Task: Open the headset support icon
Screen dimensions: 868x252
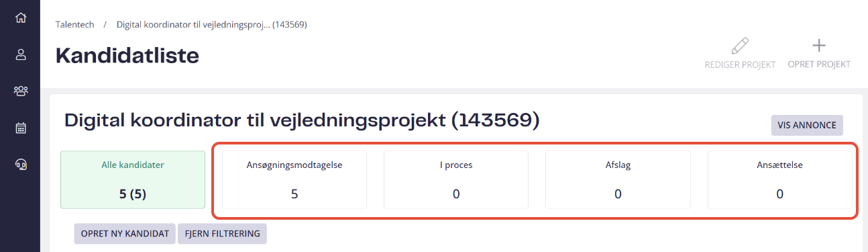Action: (21, 164)
